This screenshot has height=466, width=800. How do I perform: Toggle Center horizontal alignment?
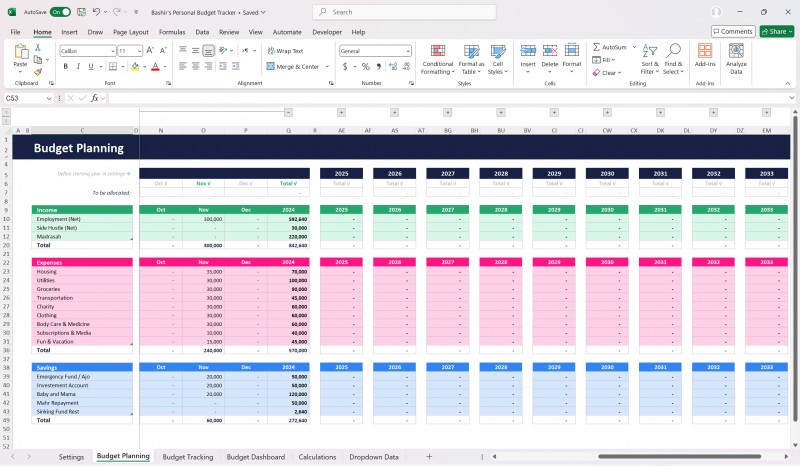click(x=195, y=66)
